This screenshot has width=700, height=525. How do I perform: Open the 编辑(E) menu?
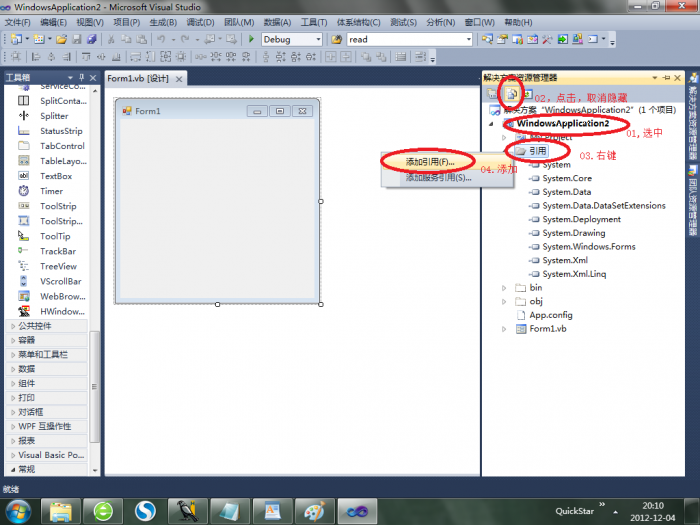(x=54, y=22)
